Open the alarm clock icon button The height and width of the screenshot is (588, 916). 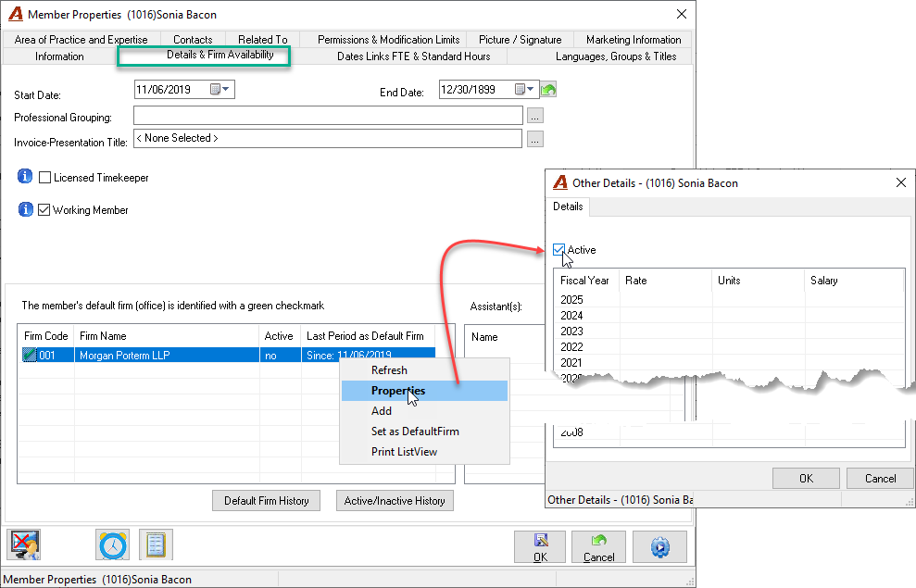[x=113, y=544]
